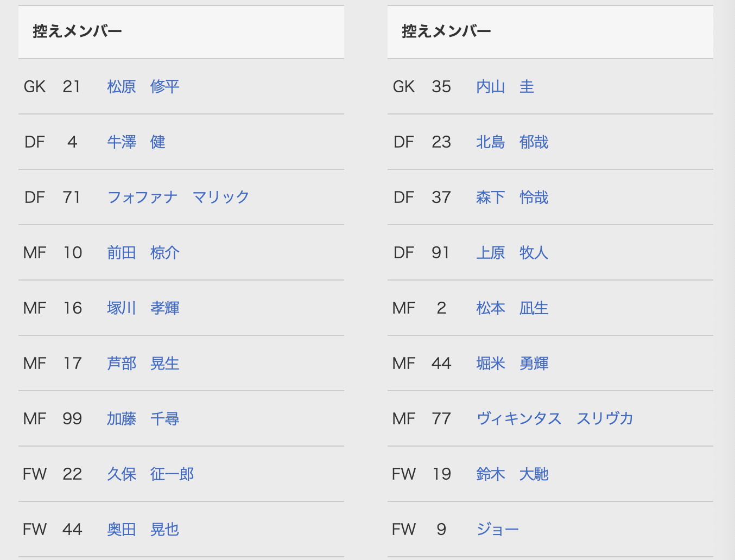
Task: Open player link 牛澤 健
Action: [x=136, y=142]
